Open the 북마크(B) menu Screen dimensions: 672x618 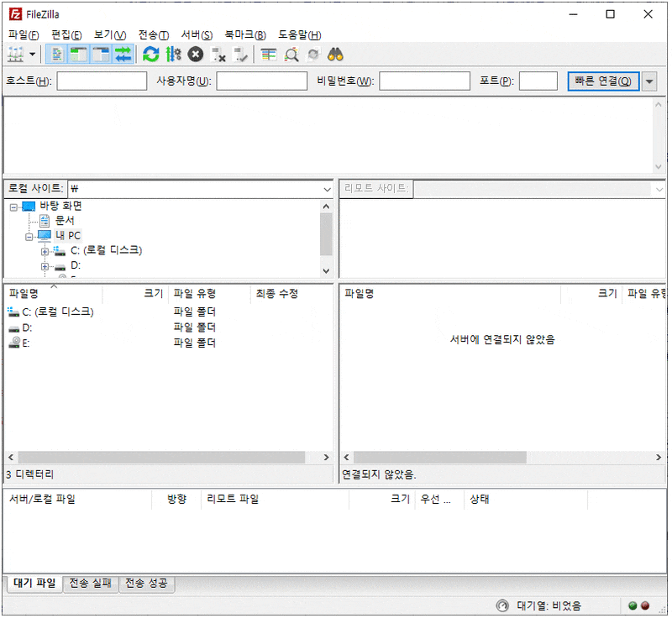[245, 34]
